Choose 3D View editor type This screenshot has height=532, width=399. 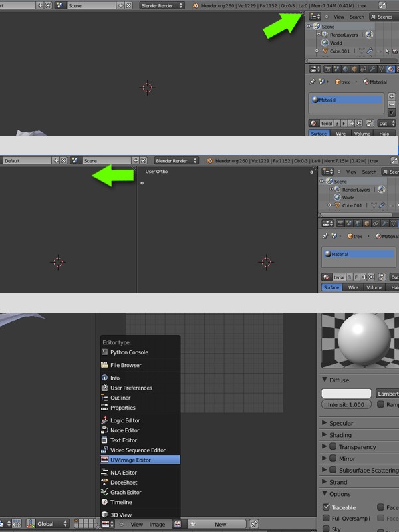(x=140, y=515)
